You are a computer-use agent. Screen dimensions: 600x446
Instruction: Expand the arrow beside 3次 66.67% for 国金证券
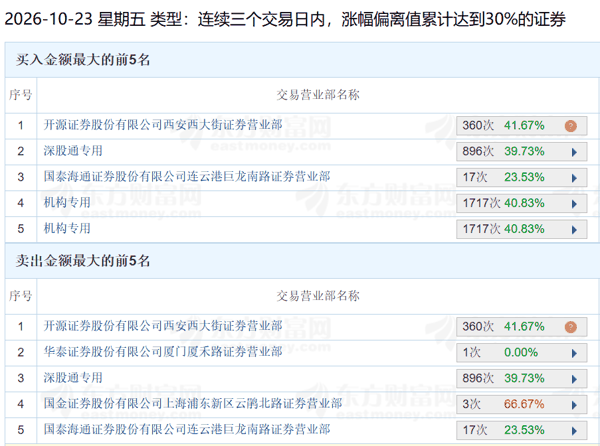pyautogui.click(x=574, y=405)
